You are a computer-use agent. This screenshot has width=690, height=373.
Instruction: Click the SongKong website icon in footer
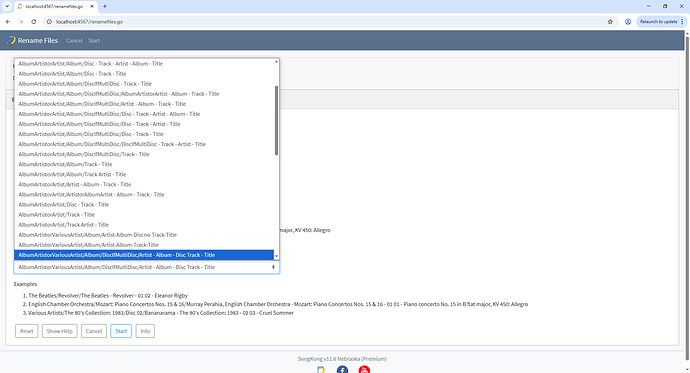coord(321,369)
